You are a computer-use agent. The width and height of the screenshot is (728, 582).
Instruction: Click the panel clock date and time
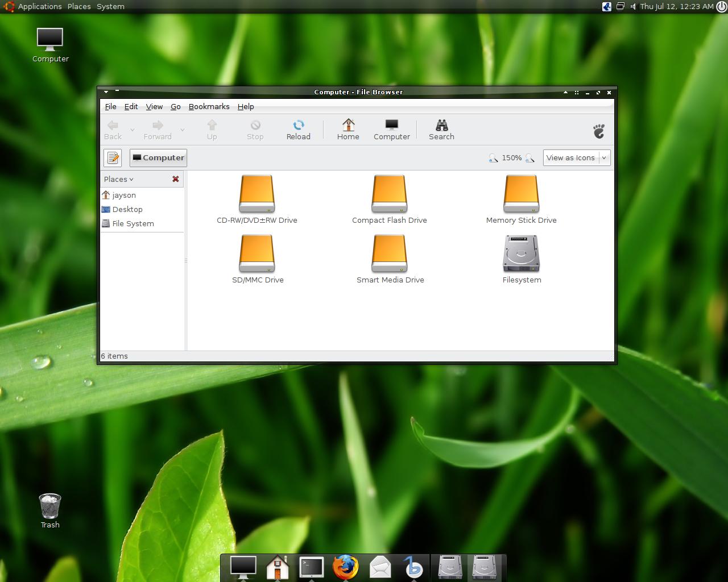pos(676,6)
